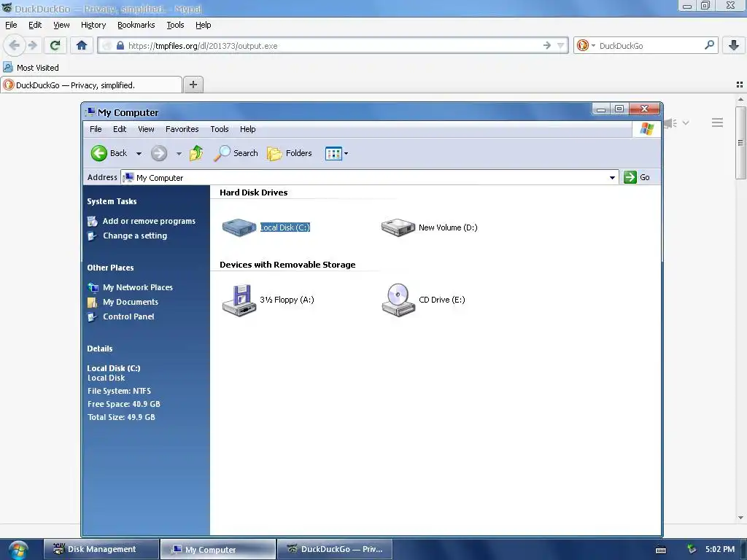The image size is (747, 560).
Task: Expand the Views dropdown arrow
Action: tap(346, 153)
